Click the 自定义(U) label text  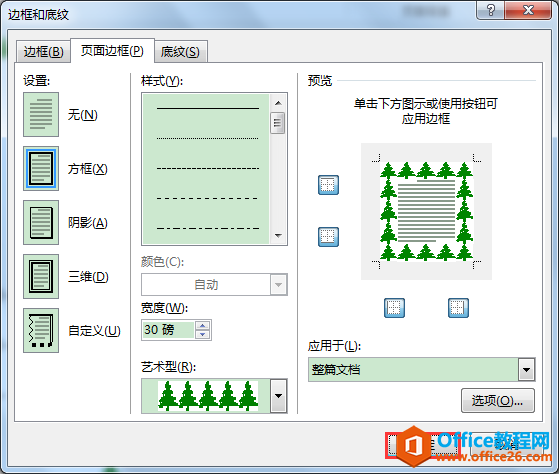(94, 331)
